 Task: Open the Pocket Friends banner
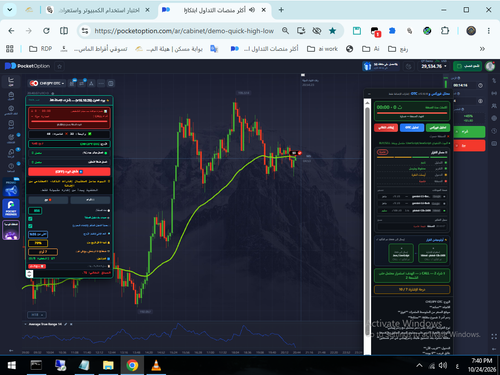[x=11, y=208]
